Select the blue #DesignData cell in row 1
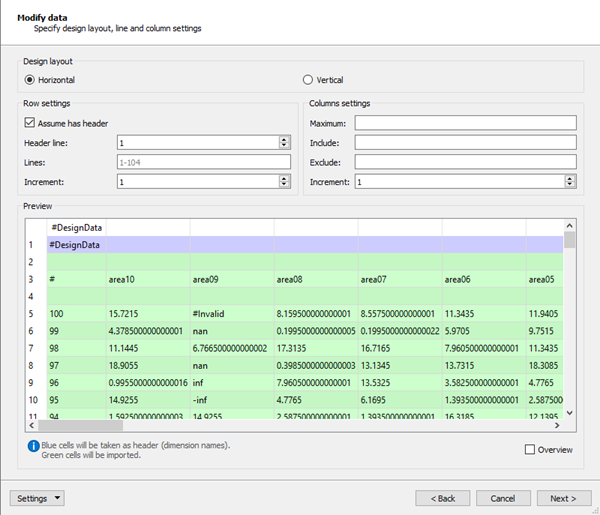This screenshot has height=515, width=600. coord(77,245)
